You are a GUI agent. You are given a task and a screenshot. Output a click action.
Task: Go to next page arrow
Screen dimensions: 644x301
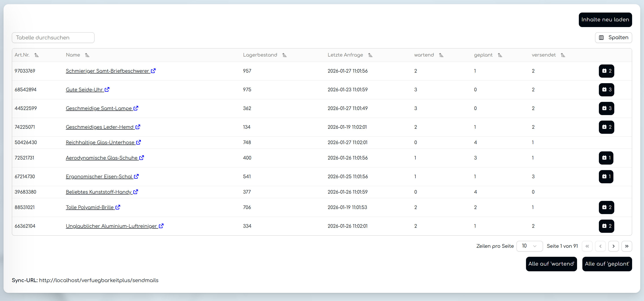click(x=613, y=246)
